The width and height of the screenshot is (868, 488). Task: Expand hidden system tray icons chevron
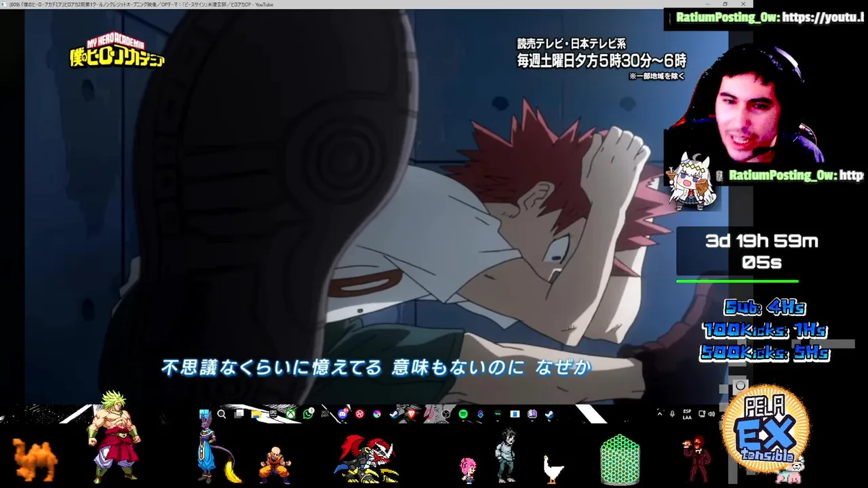click(x=660, y=414)
